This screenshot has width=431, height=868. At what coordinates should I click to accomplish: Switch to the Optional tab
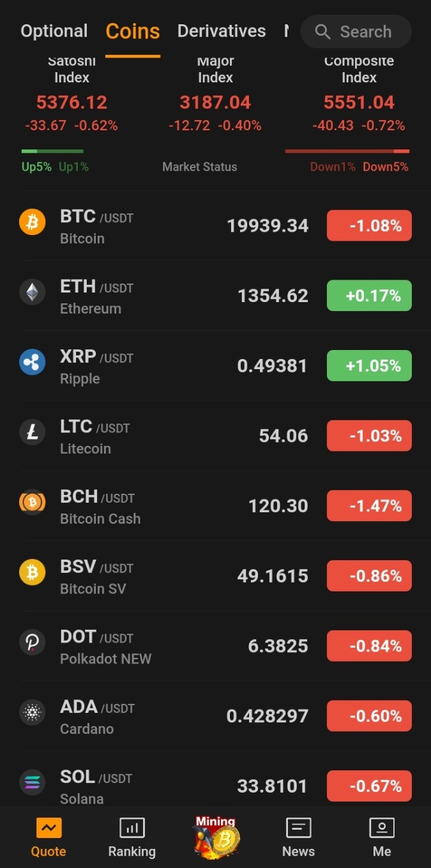(54, 31)
